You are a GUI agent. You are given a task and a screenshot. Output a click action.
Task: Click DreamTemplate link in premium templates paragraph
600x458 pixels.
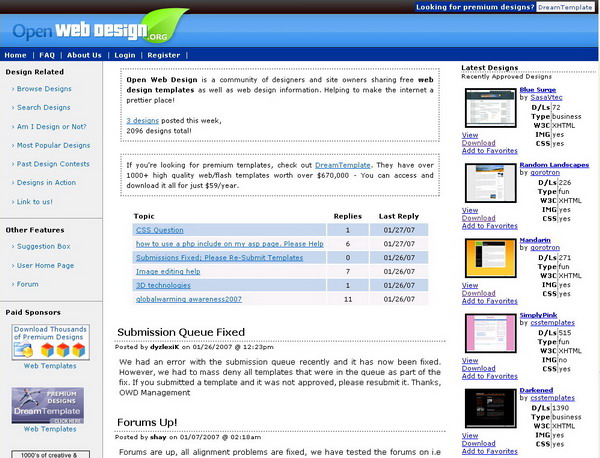pos(343,165)
